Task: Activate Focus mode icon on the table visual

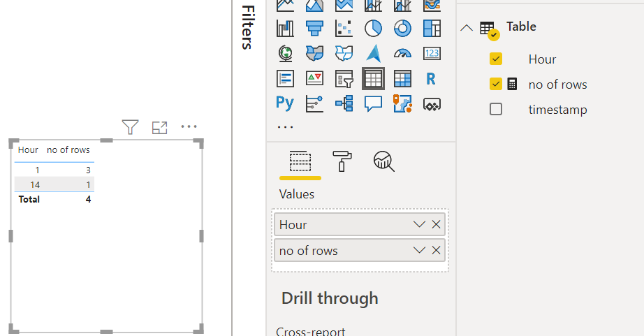Action: point(159,127)
